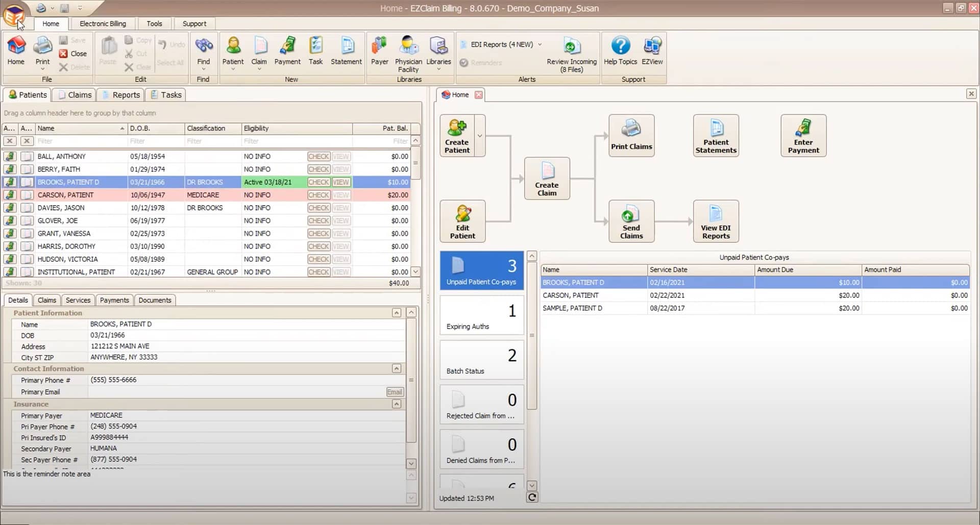Click the details panel scrollbar thumb
The height and width of the screenshot is (525, 980).
[411, 380]
